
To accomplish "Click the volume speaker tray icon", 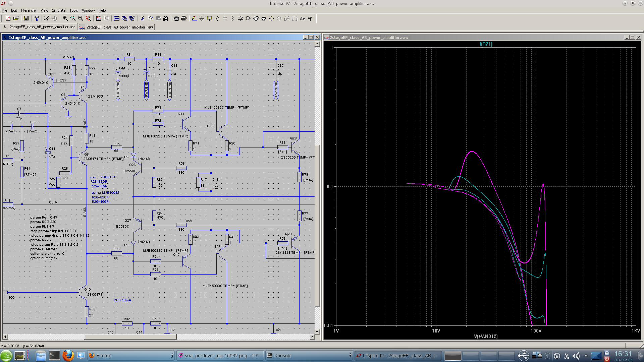I will (x=576, y=356).
